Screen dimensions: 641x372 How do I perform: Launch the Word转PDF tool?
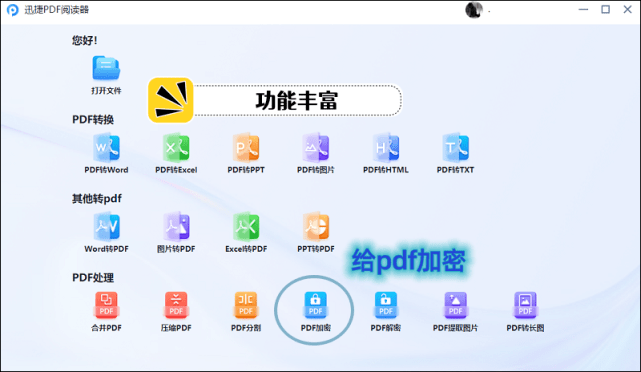click(x=106, y=226)
